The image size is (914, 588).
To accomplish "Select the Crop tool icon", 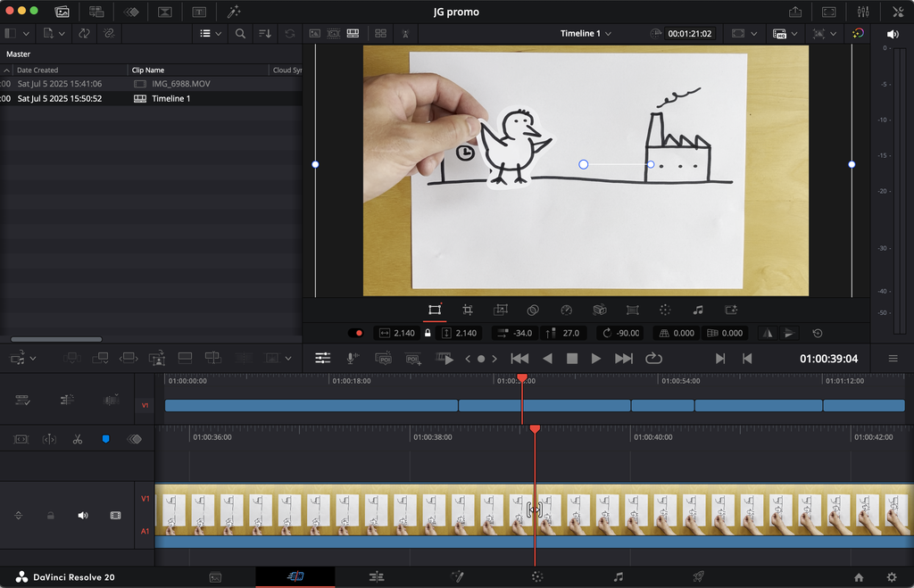I will pos(468,310).
